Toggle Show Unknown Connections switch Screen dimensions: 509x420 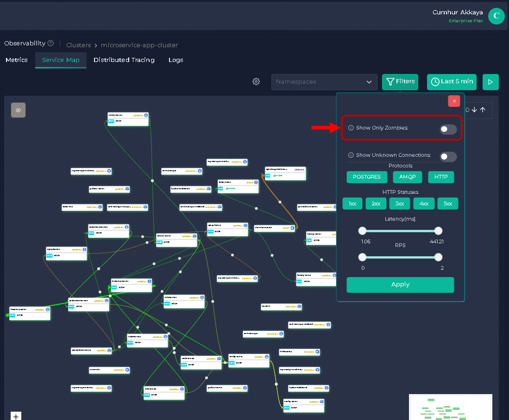[x=447, y=157]
